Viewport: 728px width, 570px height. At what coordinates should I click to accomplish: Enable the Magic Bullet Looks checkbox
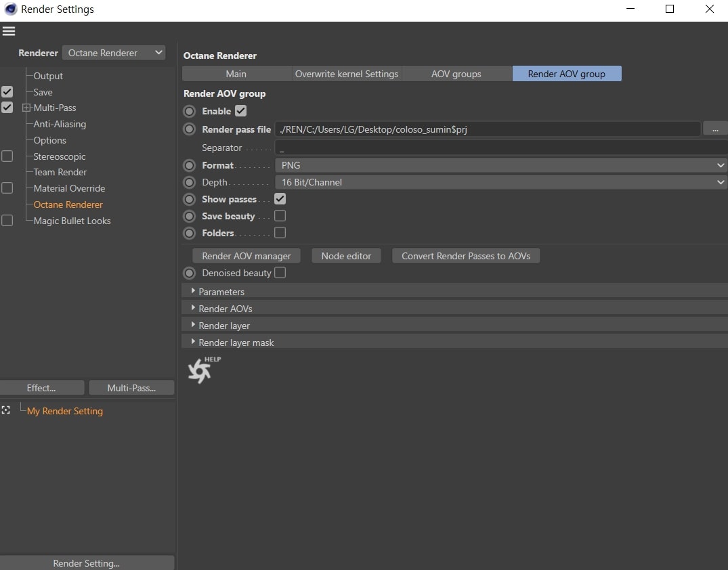point(7,221)
